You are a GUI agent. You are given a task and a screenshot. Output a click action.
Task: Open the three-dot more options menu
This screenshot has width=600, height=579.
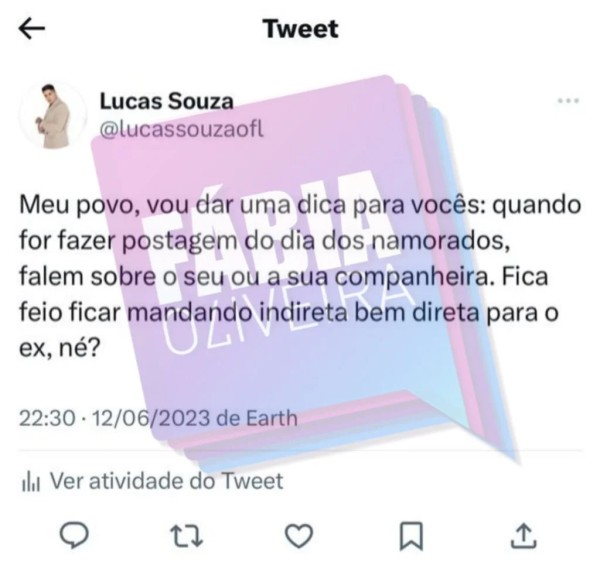pos(568,101)
